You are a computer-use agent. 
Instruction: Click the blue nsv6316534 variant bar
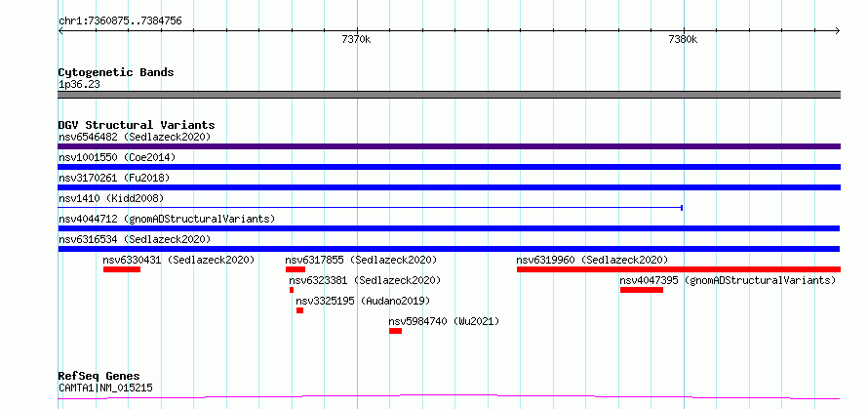point(449,249)
